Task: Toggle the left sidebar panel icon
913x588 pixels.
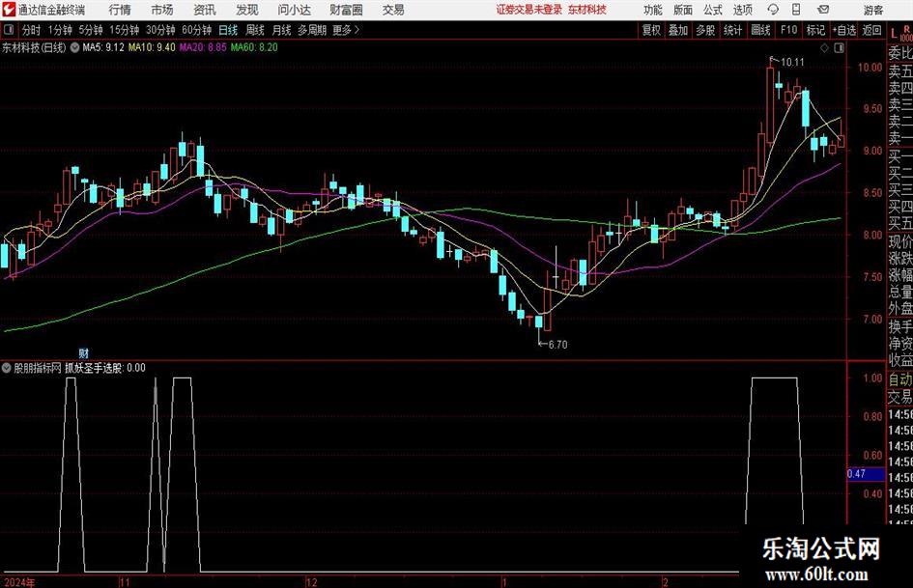Action: (8, 30)
